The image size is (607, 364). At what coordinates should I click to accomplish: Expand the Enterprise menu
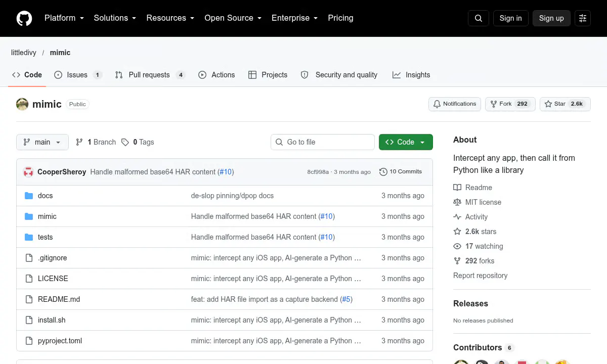295,18
